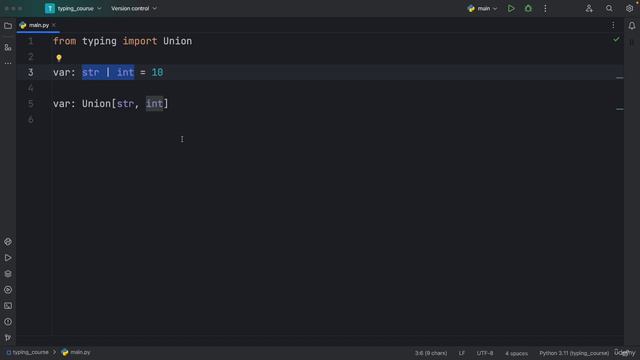The width and height of the screenshot is (640, 360).
Task: Open the Problems tool window
Action: (8, 322)
